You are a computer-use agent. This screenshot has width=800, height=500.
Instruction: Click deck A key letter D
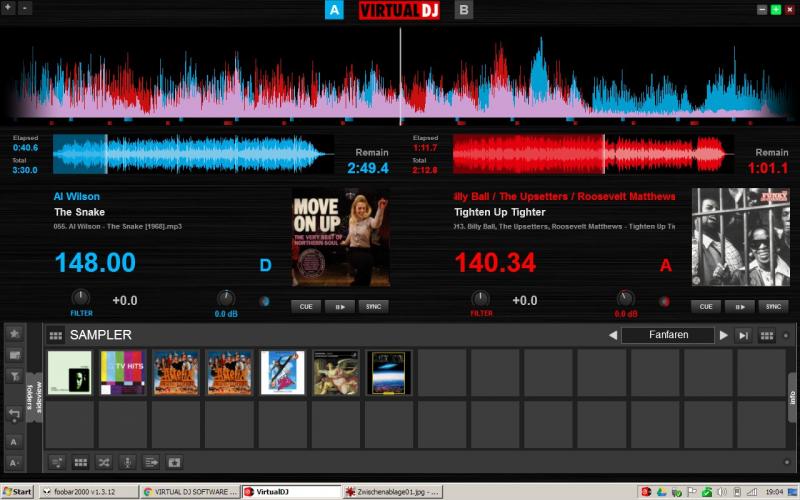(265, 265)
